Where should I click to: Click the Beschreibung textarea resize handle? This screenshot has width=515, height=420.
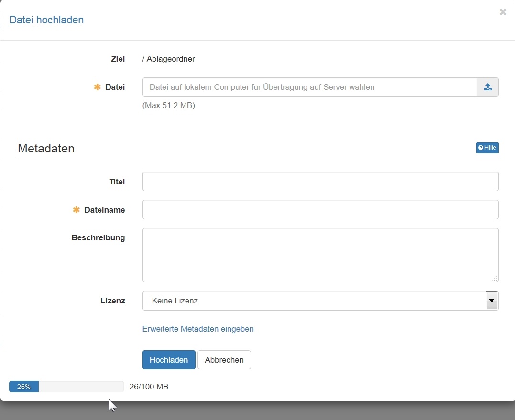tap(494, 278)
